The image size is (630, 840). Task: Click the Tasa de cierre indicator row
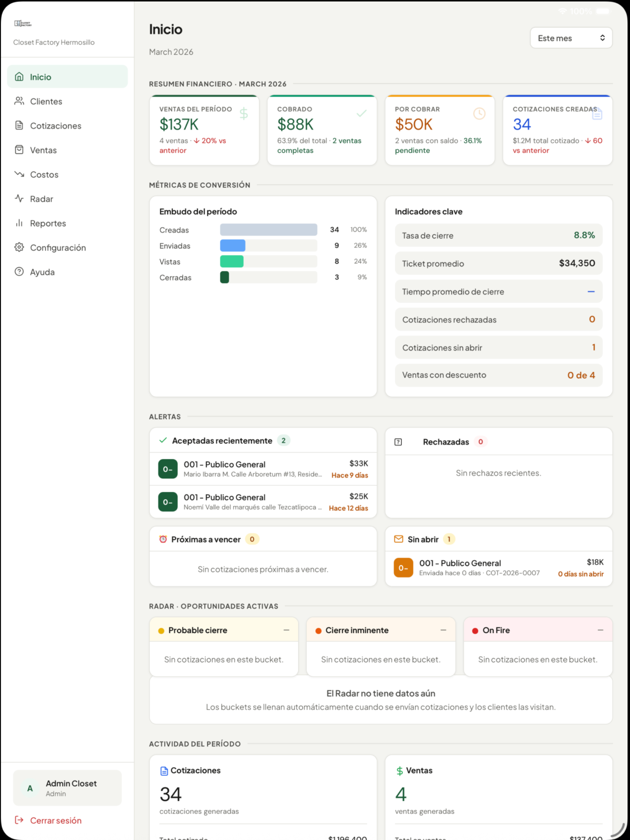(x=499, y=235)
